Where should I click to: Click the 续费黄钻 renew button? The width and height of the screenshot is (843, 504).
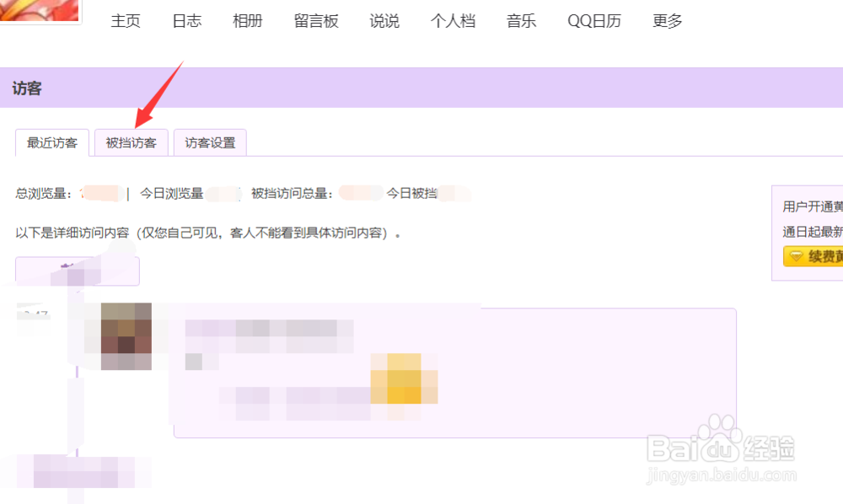tap(813, 256)
